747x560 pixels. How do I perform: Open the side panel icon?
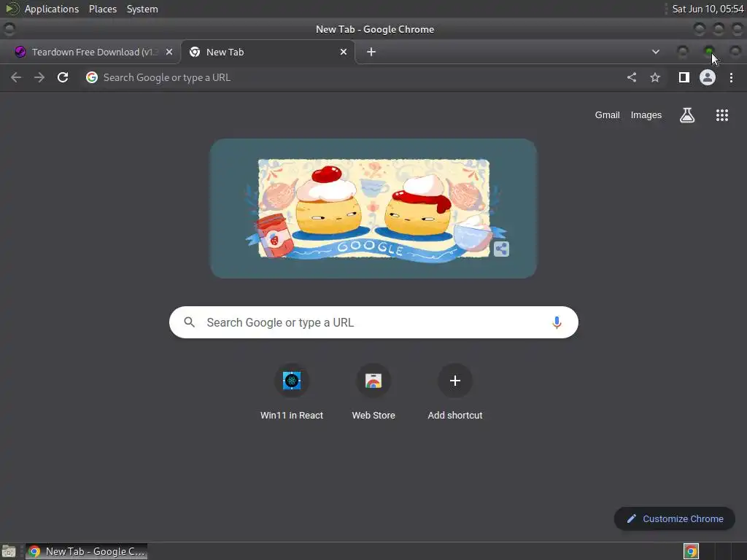684,77
